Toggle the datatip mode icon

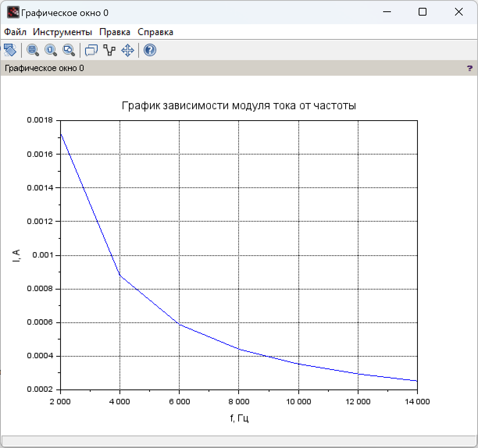pyautogui.click(x=91, y=50)
